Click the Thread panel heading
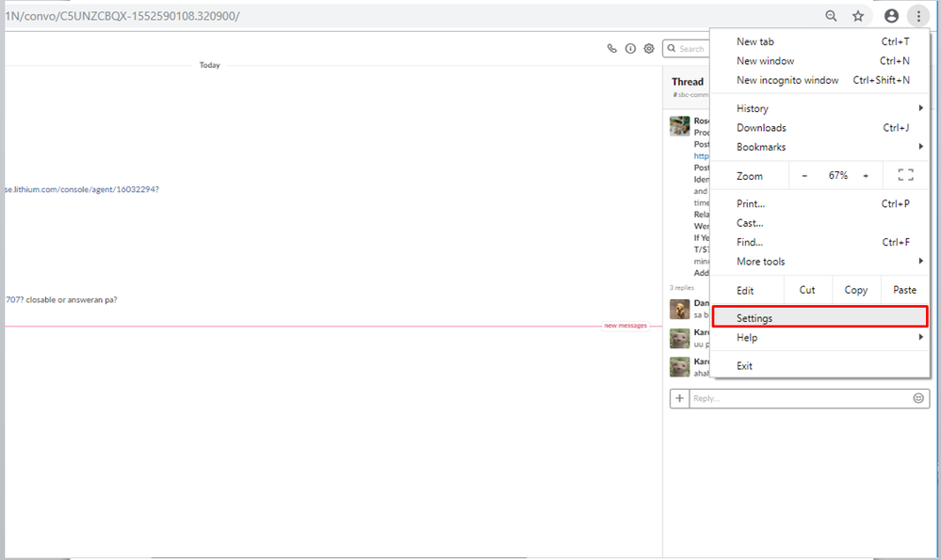This screenshot has height=560, width=941. (687, 82)
